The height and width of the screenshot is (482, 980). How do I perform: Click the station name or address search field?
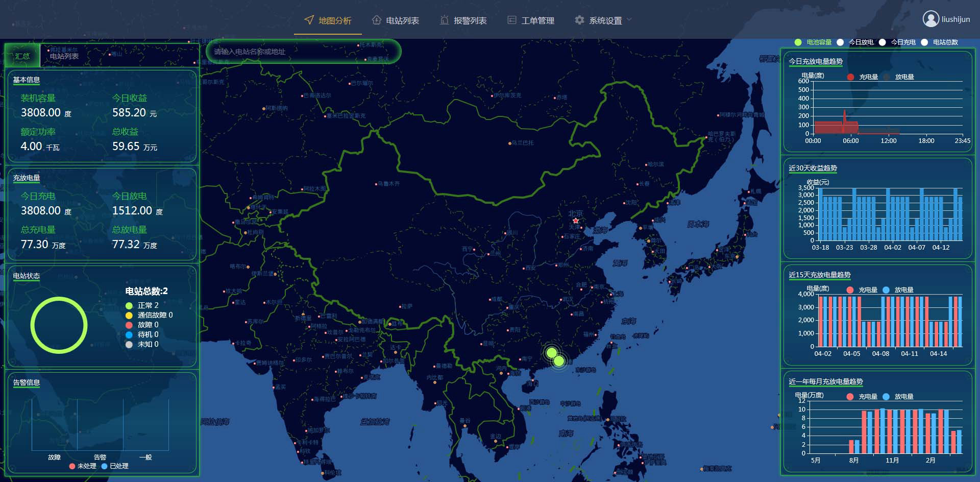[x=303, y=52]
